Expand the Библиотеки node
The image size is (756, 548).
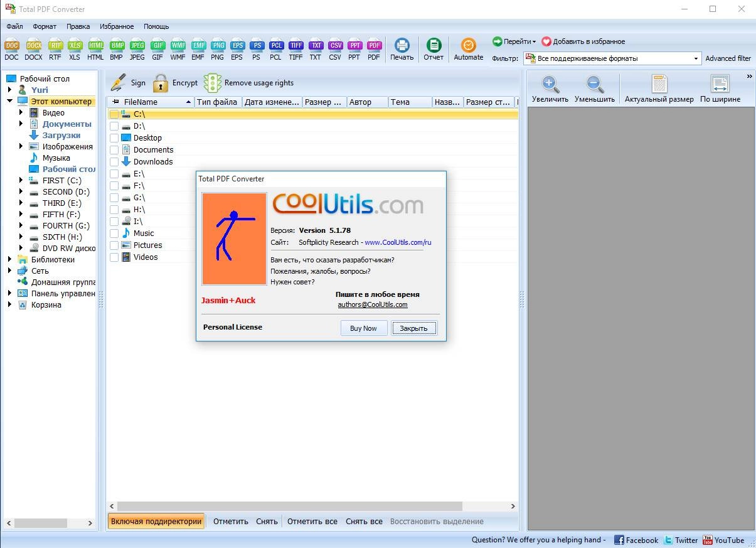point(9,259)
